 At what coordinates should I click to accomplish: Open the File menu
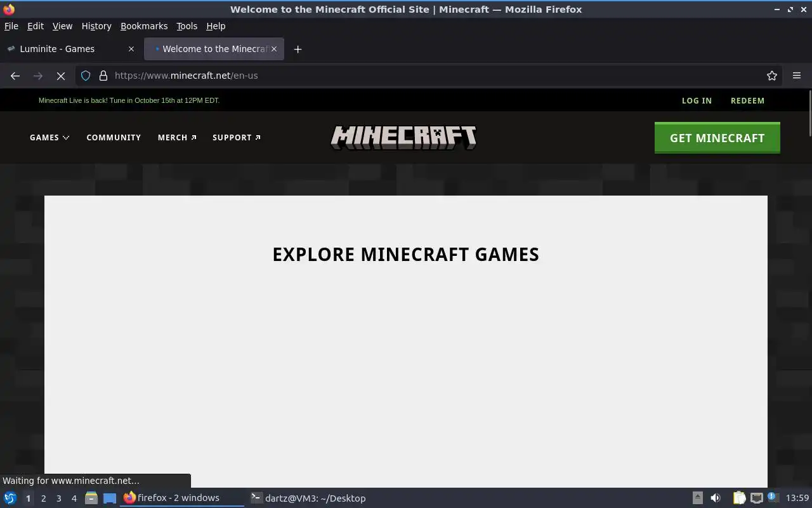tap(11, 26)
